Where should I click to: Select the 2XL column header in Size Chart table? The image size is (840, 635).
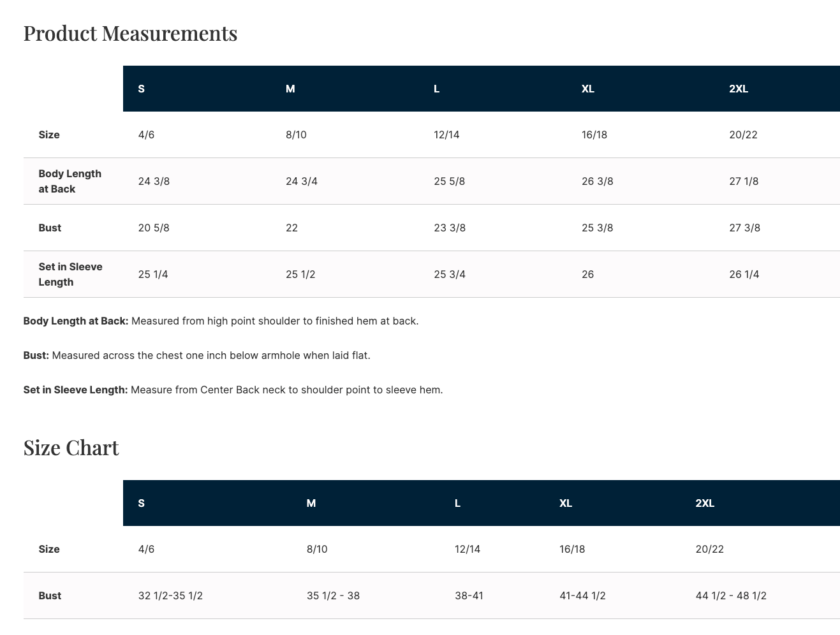704,503
